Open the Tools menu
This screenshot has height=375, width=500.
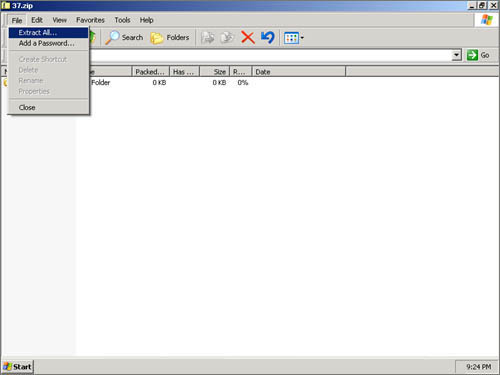(x=122, y=20)
